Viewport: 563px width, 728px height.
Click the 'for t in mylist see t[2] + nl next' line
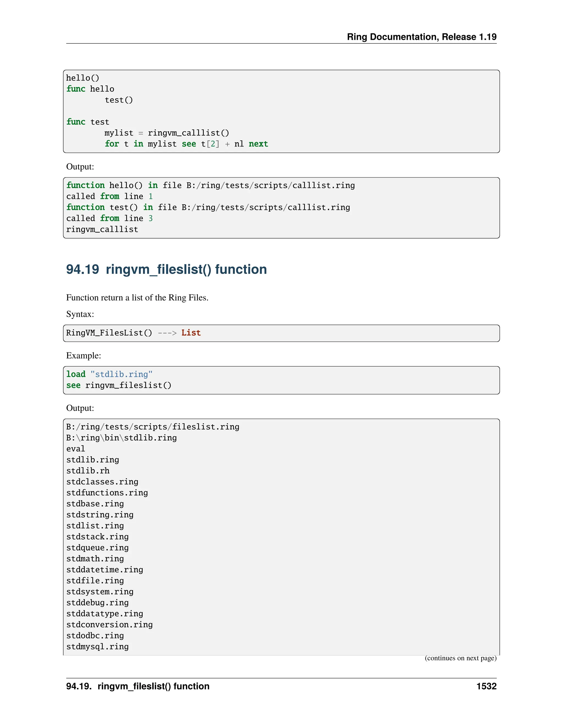(x=186, y=144)
